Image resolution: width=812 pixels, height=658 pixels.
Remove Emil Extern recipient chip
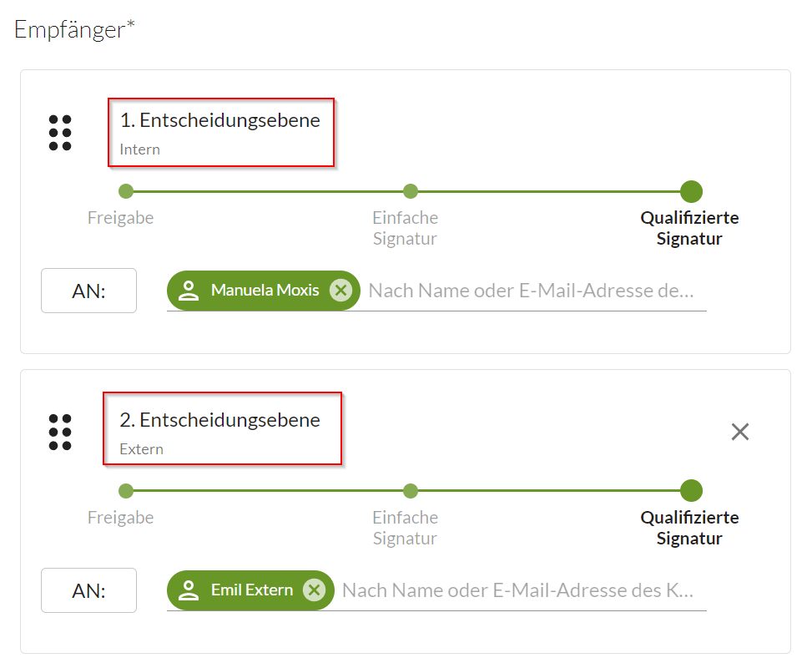[x=314, y=590]
